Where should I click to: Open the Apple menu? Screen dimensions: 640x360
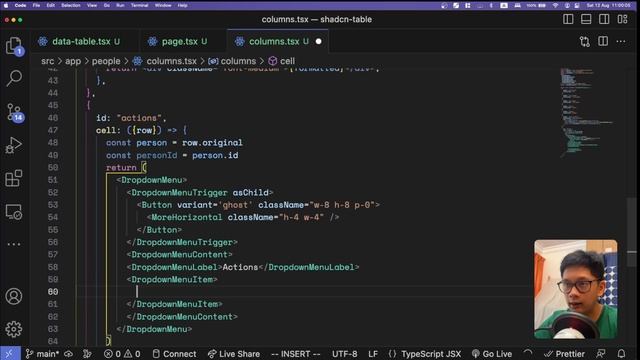point(6,5)
